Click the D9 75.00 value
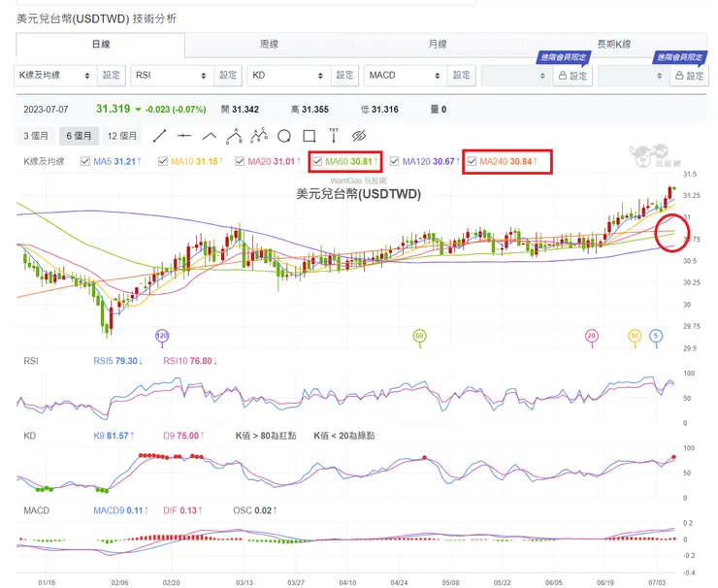This screenshot has height=588, width=718. (183, 436)
